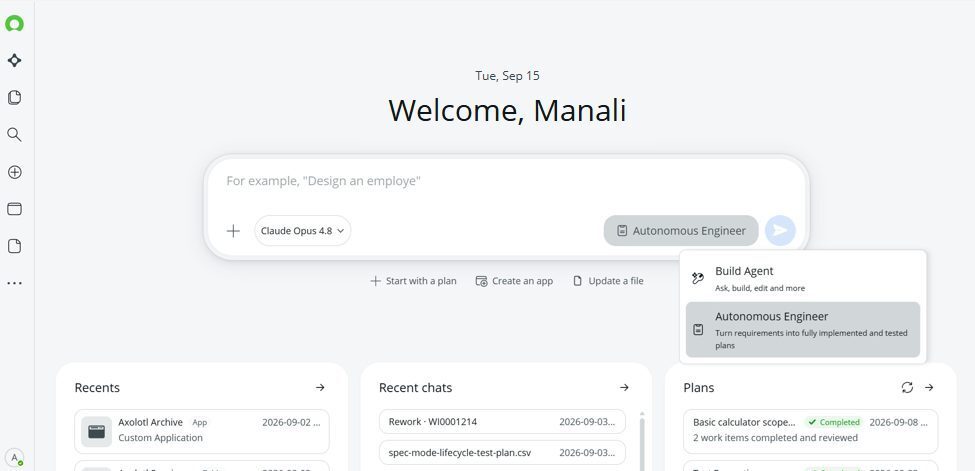Click the plus-circle sidebar icon
The image size is (975, 471).
[x=14, y=172]
